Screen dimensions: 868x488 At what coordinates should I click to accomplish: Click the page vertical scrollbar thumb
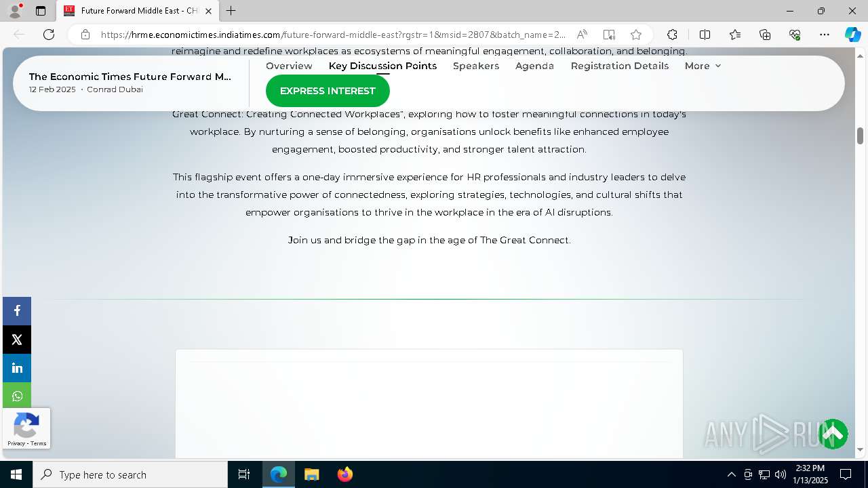pos(860,136)
